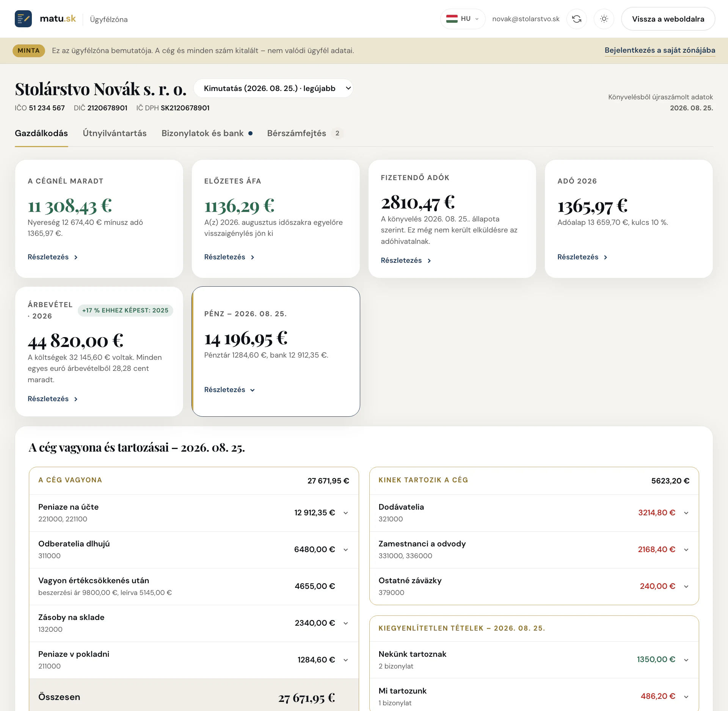The image size is (728, 711).
Task: Open Részletezés in Árbevétel 2026 card
Action: (x=53, y=399)
